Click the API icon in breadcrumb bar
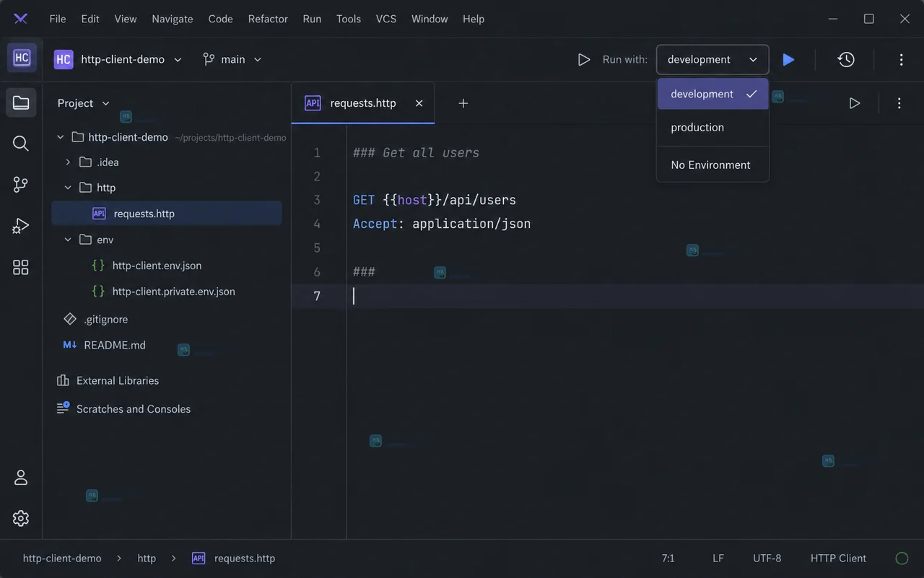Viewport: 924px width, 578px height. (x=199, y=558)
